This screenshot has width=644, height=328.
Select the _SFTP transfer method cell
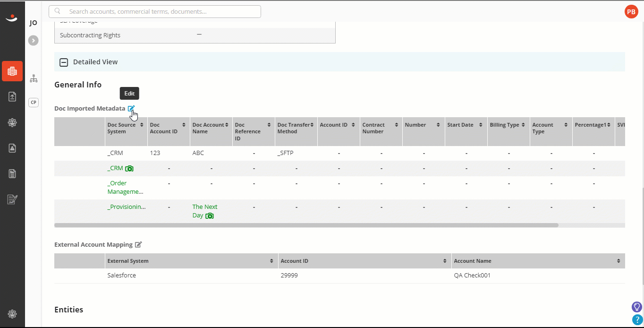[287, 153]
